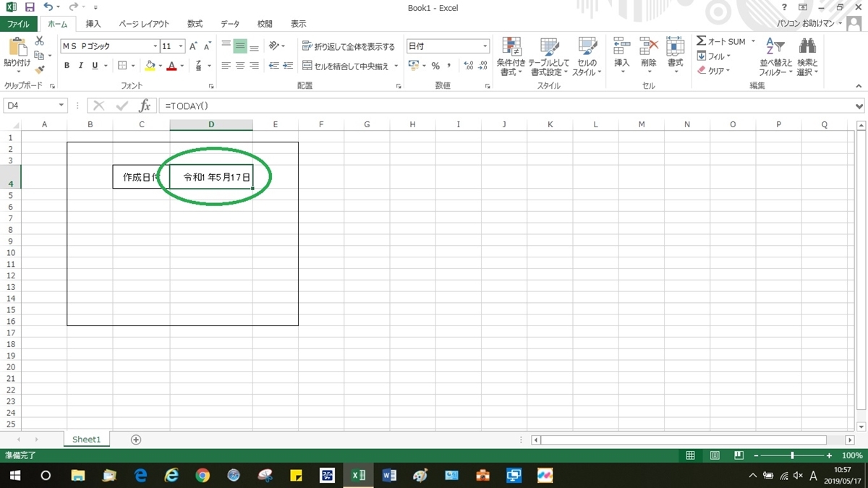868x488 pixels.
Task: Apply the cell borders icon
Action: tap(122, 66)
